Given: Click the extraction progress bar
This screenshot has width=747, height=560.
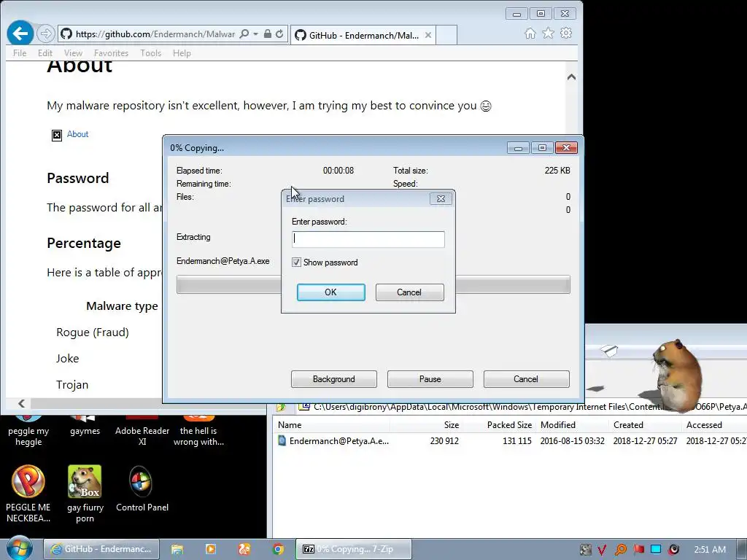Looking at the screenshot, I should click(x=373, y=284).
